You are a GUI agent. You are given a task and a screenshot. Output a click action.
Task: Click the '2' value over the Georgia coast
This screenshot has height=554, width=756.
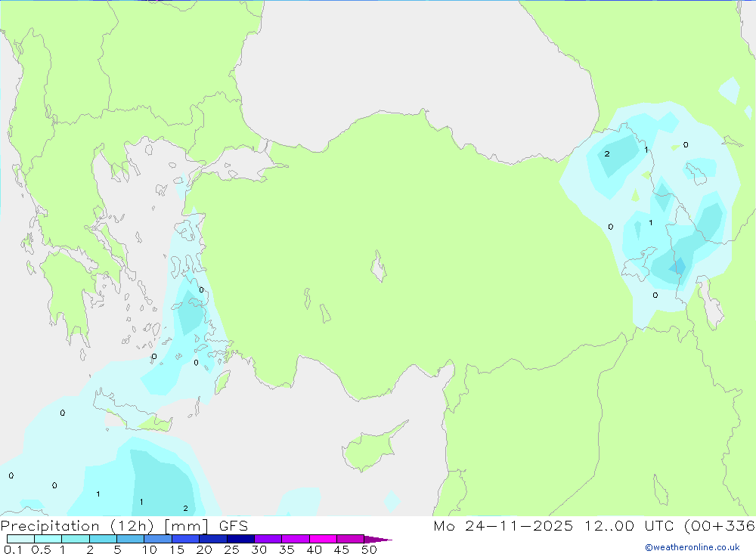click(x=607, y=154)
